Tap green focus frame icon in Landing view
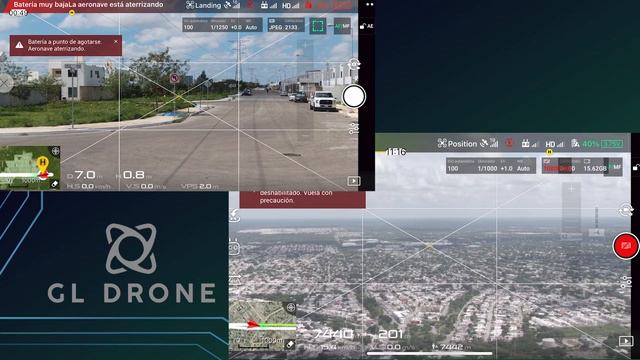This screenshot has width=640, height=360. pos(318,26)
